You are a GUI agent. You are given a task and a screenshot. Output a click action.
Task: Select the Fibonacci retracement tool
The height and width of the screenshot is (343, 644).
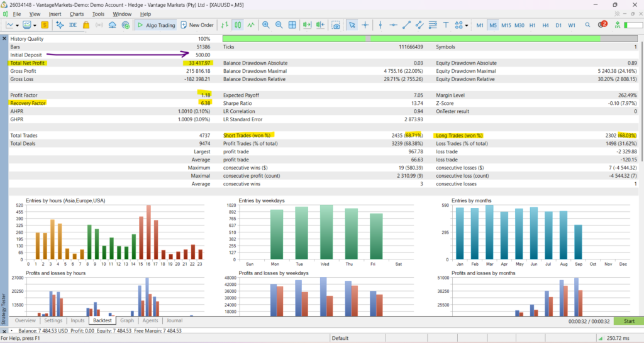pos(433,25)
